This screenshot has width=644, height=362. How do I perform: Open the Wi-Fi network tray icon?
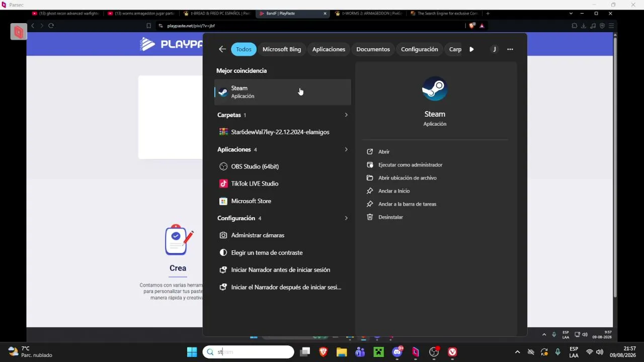coord(590,352)
